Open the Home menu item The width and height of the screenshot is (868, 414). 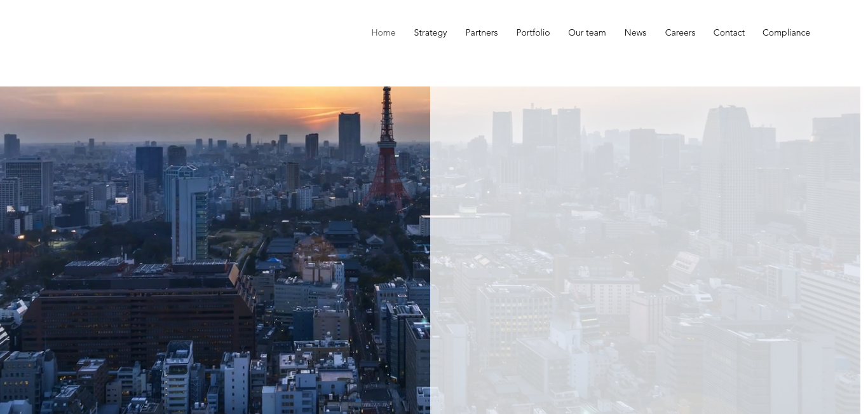(x=383, y=32)
